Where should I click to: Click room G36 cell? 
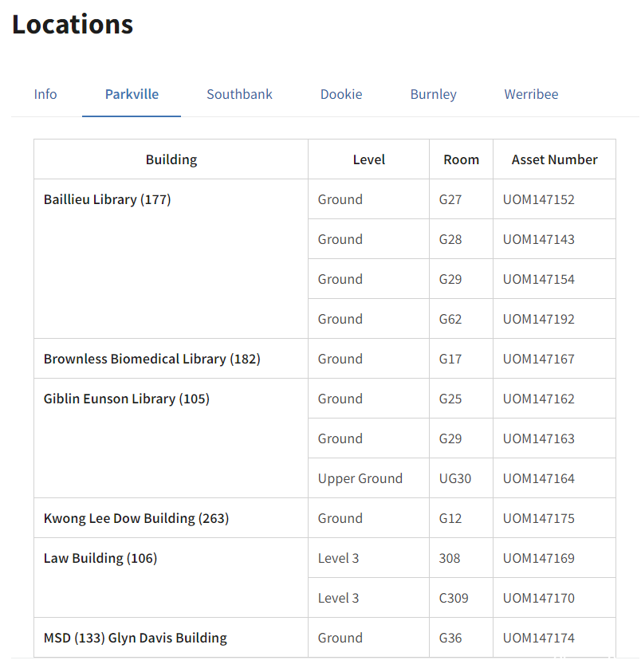[462, 638]
